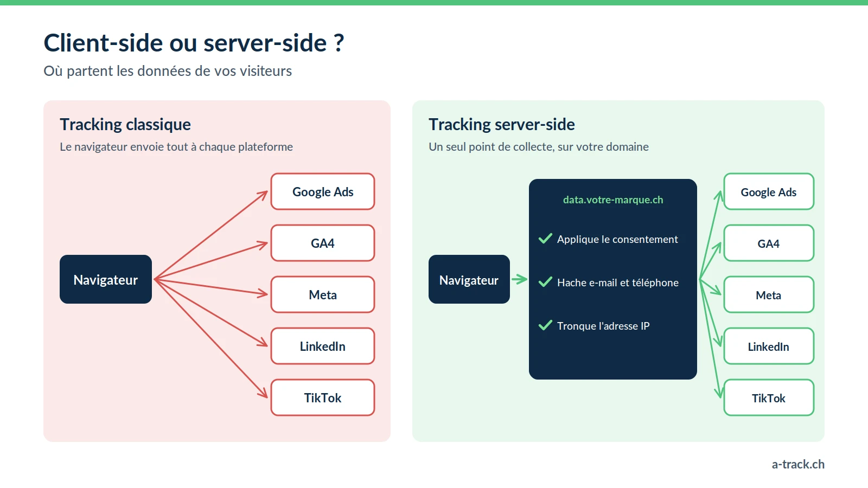Select the LinkedIn box in the Tracking classique panel

pos(323,346)
